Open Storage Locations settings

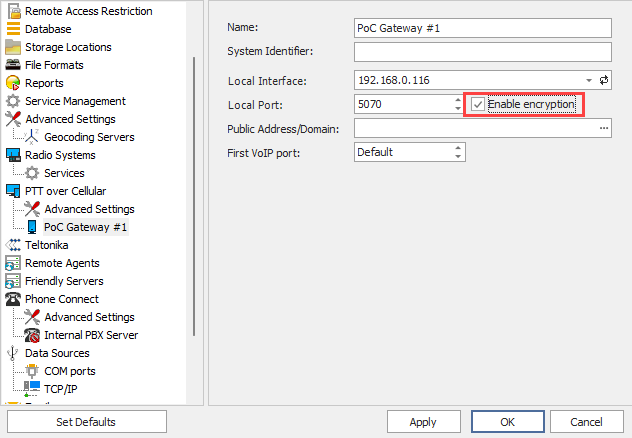point(68,47)
